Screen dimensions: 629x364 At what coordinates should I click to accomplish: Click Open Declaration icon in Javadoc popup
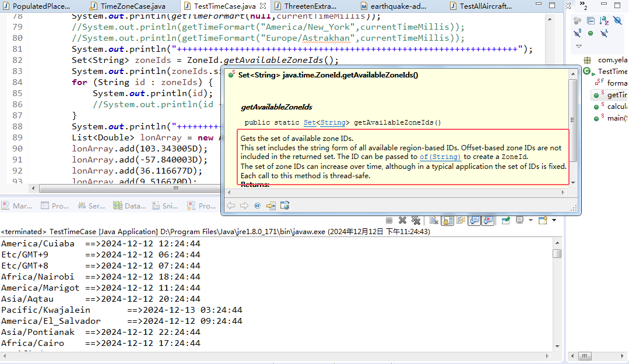(270, 206)
